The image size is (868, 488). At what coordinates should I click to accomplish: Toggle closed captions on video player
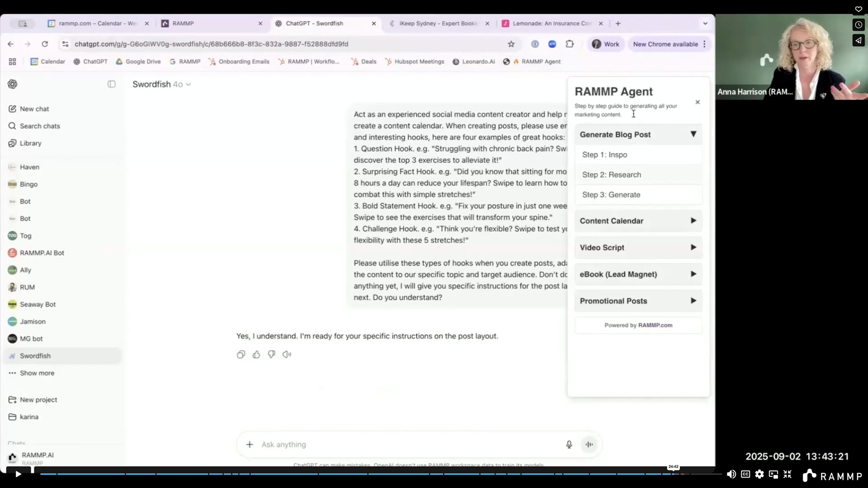[745, 474]
